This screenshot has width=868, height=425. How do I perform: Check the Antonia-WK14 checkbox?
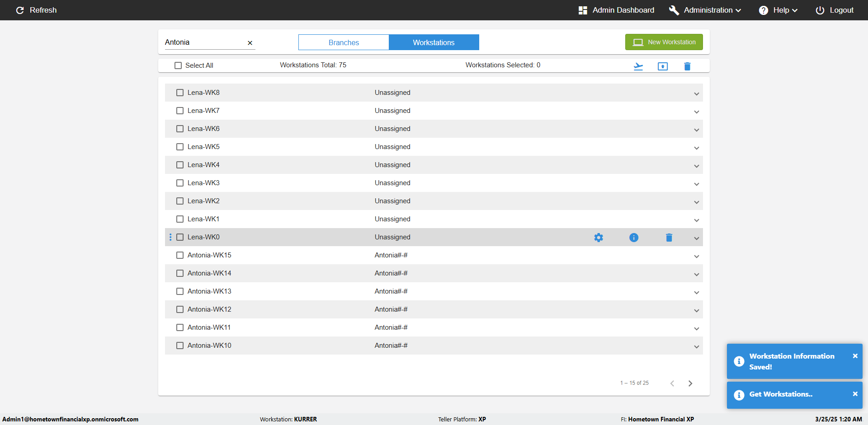pyautogui.click(x=180, y=273)
